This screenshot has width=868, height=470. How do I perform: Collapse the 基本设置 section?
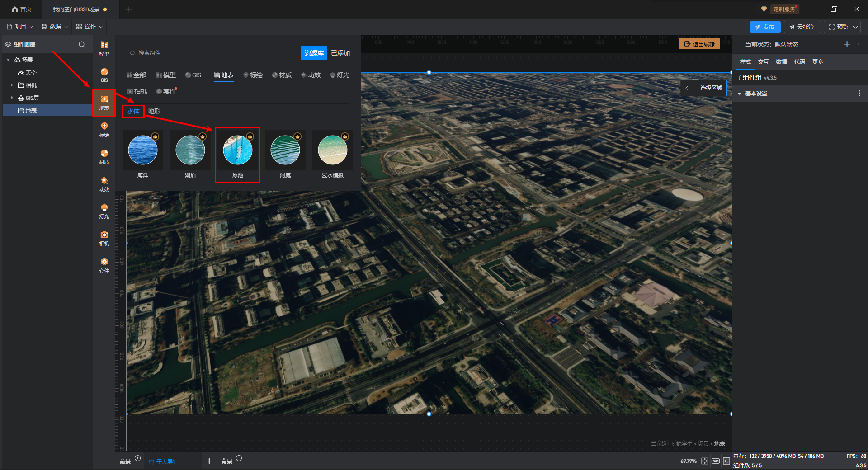pyautogui.click(x=740, y=94)
